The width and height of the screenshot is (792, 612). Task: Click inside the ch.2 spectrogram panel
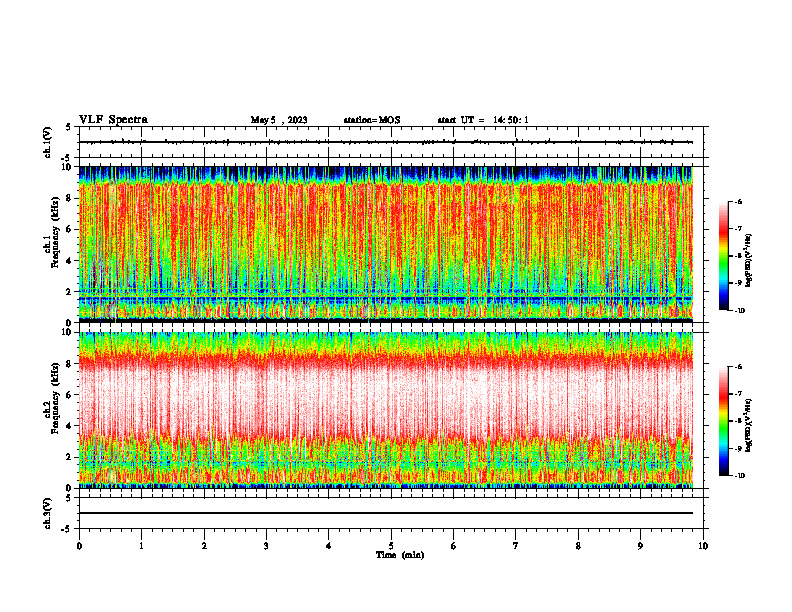pos(386,410)
